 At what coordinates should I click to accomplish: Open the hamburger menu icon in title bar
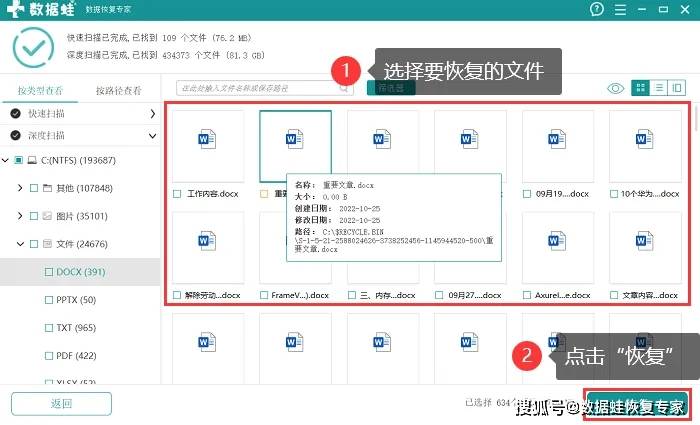tap(620, 9)
